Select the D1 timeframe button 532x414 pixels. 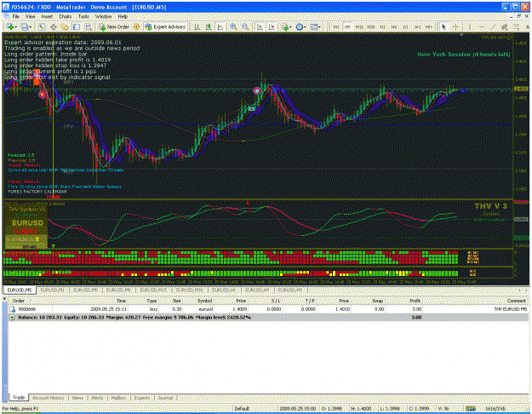point(406,26)
